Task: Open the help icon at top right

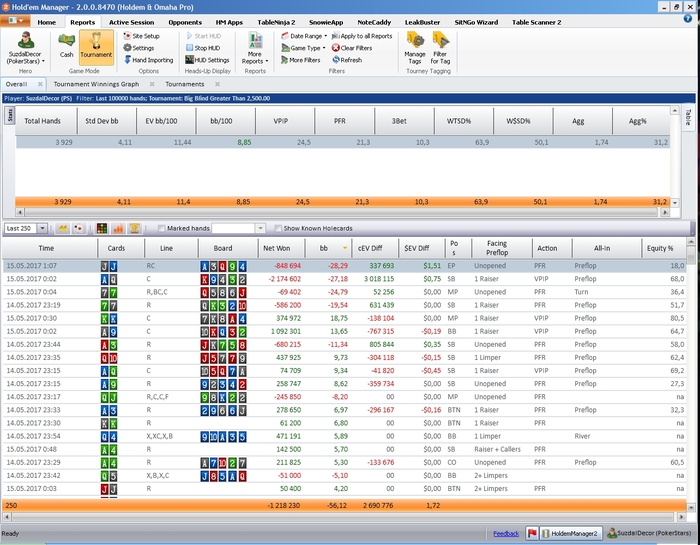Action: click(x=688, y=18)
